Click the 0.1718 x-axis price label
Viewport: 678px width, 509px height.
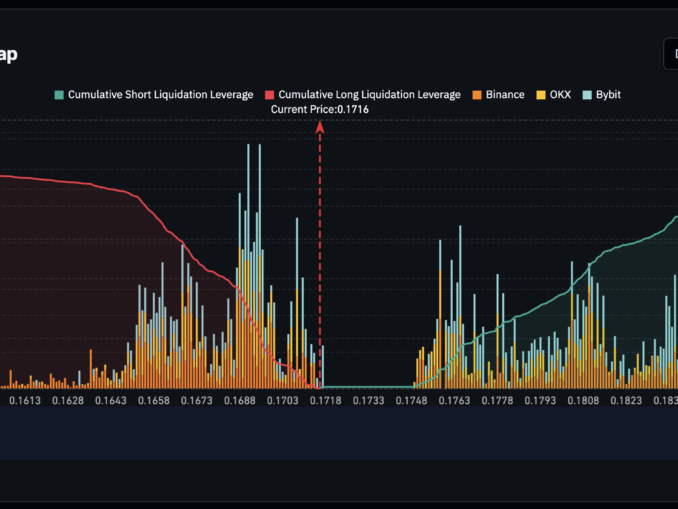tap(326, 401)
